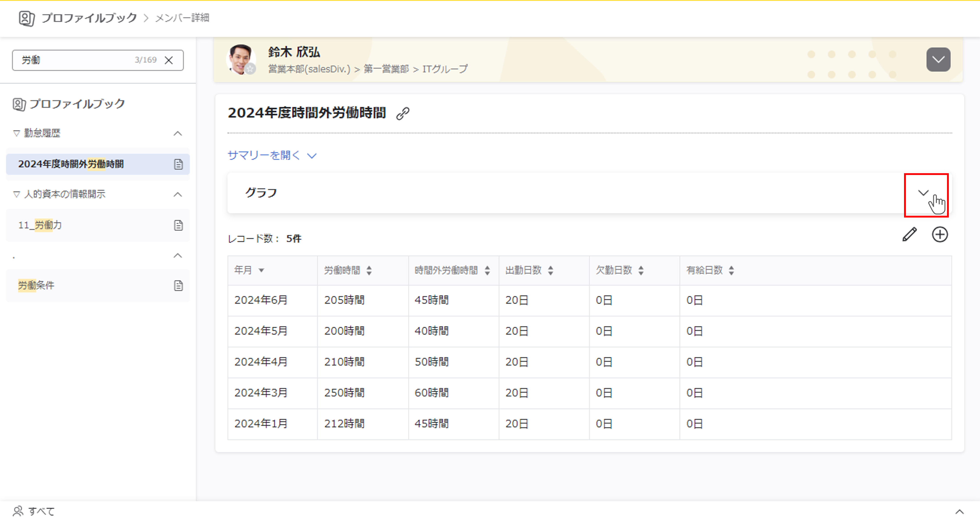
Task: Select 2024年度時間外労働時間 sheet in sidebar
Action: coord(71,164)
